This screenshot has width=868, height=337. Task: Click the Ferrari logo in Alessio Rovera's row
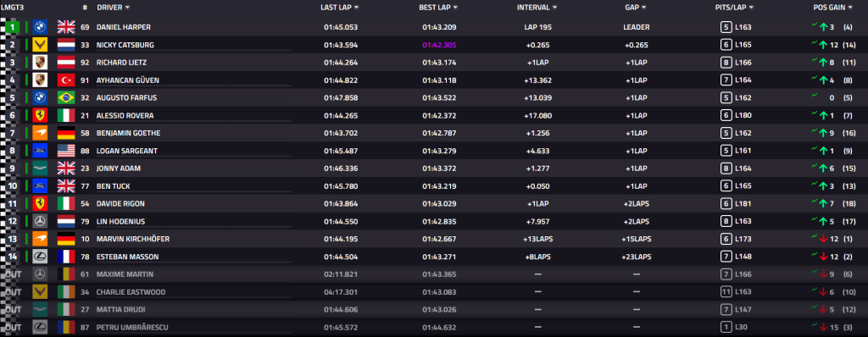coord(40,116)
